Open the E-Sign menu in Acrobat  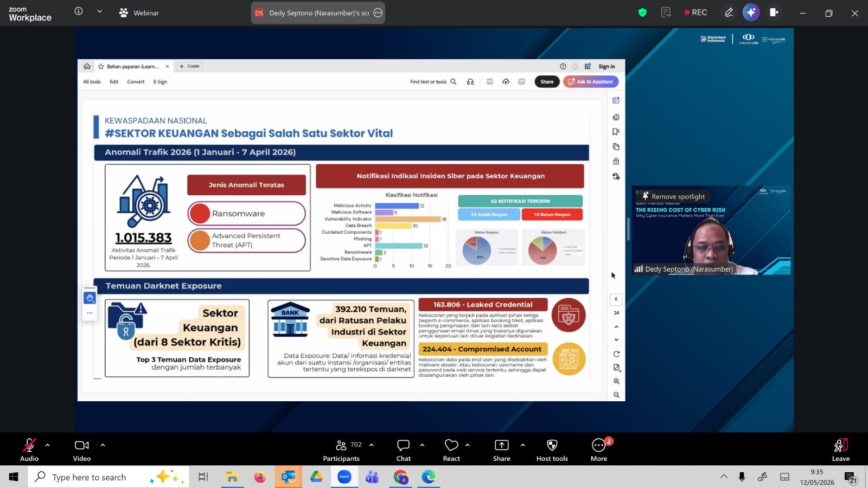[160, 82]
